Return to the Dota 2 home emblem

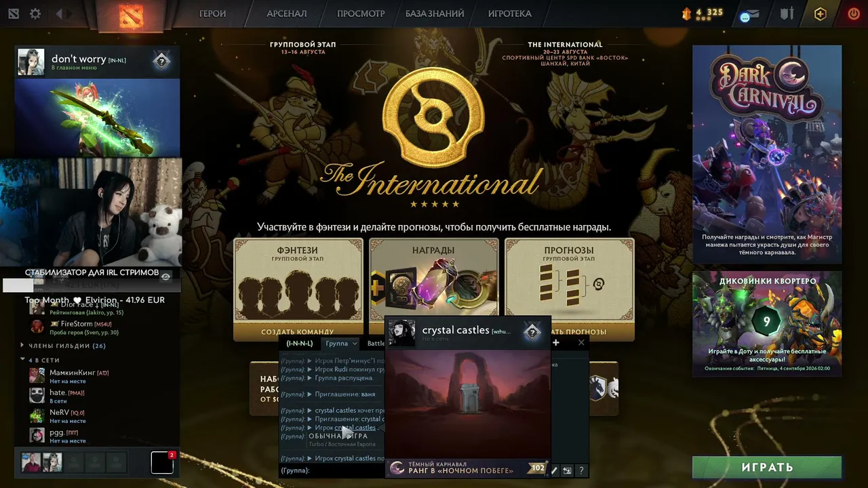click(x=131, y=15)
